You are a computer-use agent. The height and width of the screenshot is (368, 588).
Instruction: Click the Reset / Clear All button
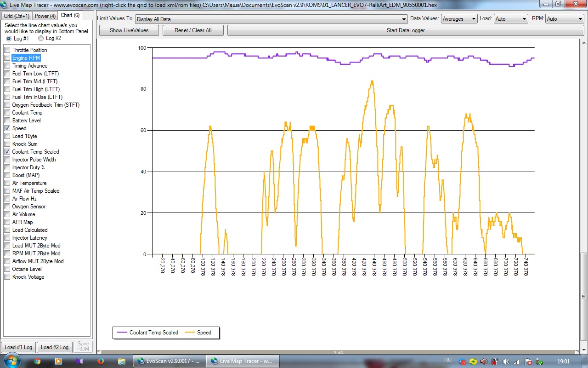(193, 30)
